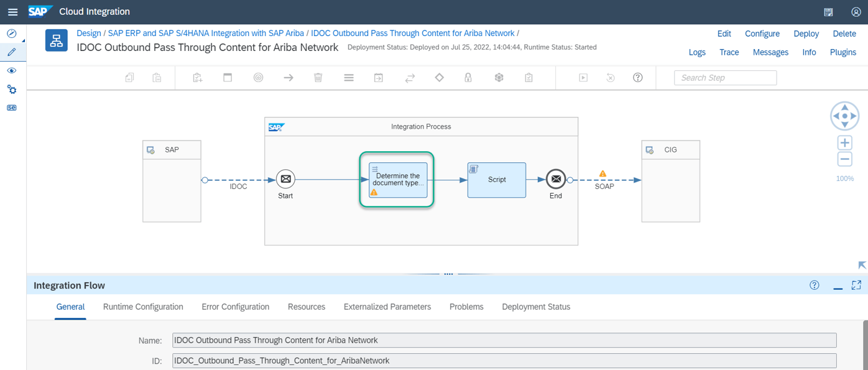Switch to the Error Configuration tab

pyautogui.click(x=236, y=307)
